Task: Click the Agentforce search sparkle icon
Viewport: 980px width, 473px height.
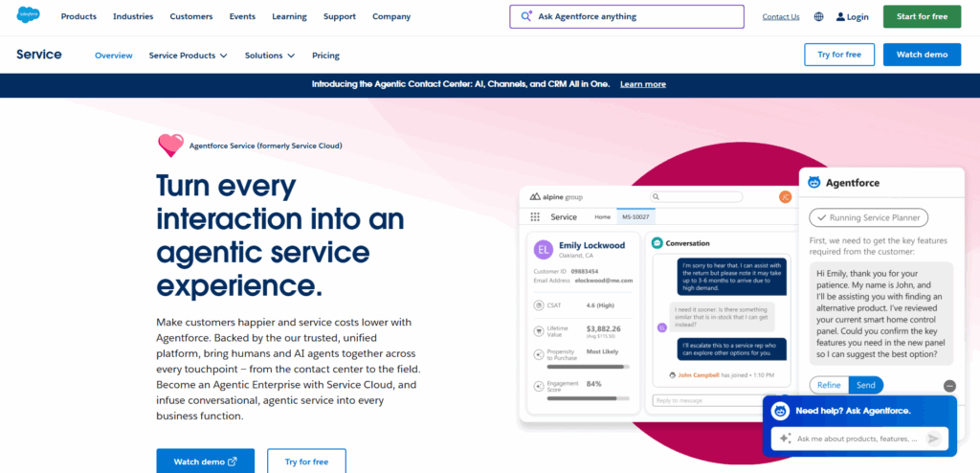Action: point(526,16)
